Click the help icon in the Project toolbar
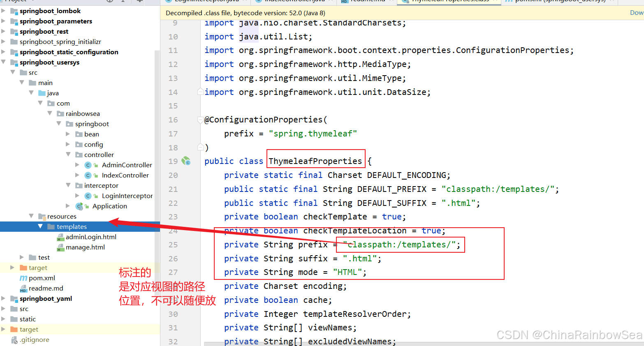This screenshot has width=644, height=346. [x=109, y=2]
